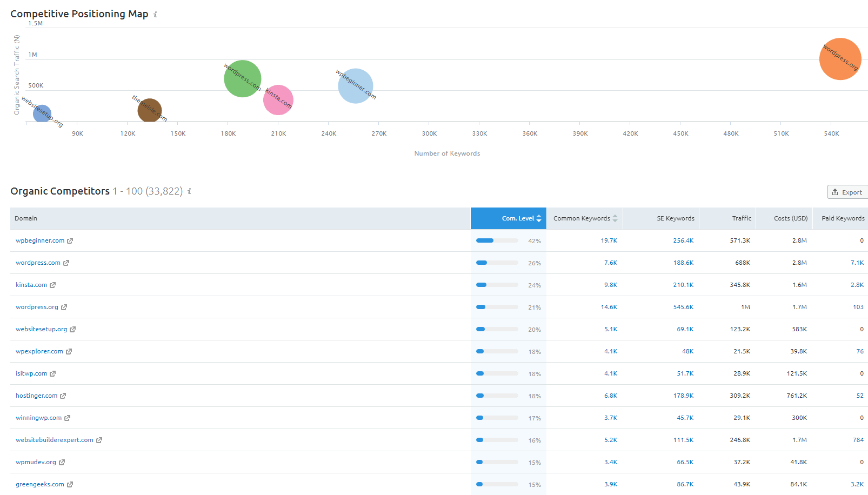Open websitebuilderexpert.com paid keywords 784
868x495 pixels.
[858, 440]
